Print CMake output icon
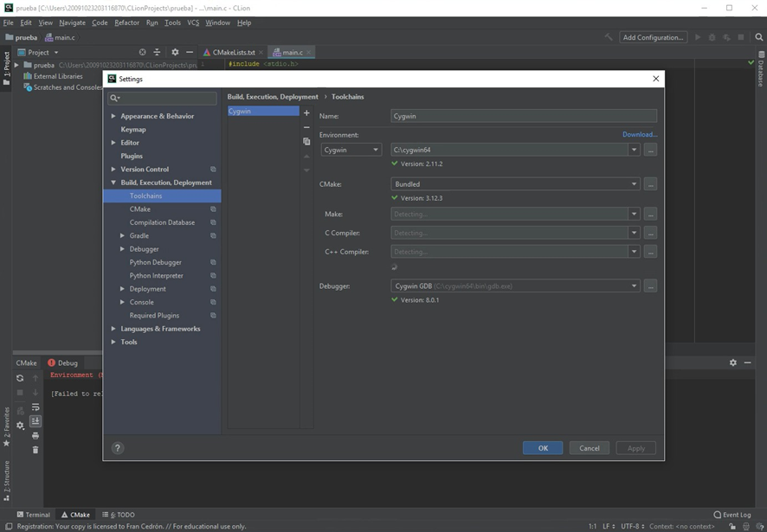The height and width of the screenshot is (532, 767). [35, 436]
